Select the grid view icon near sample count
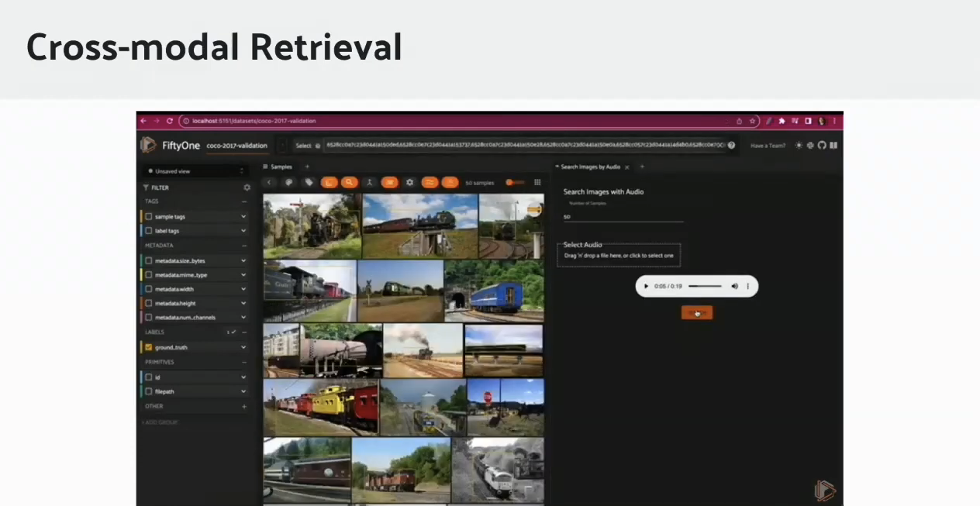The height and width of the screenshot is (506, 980). pos(537,182)
